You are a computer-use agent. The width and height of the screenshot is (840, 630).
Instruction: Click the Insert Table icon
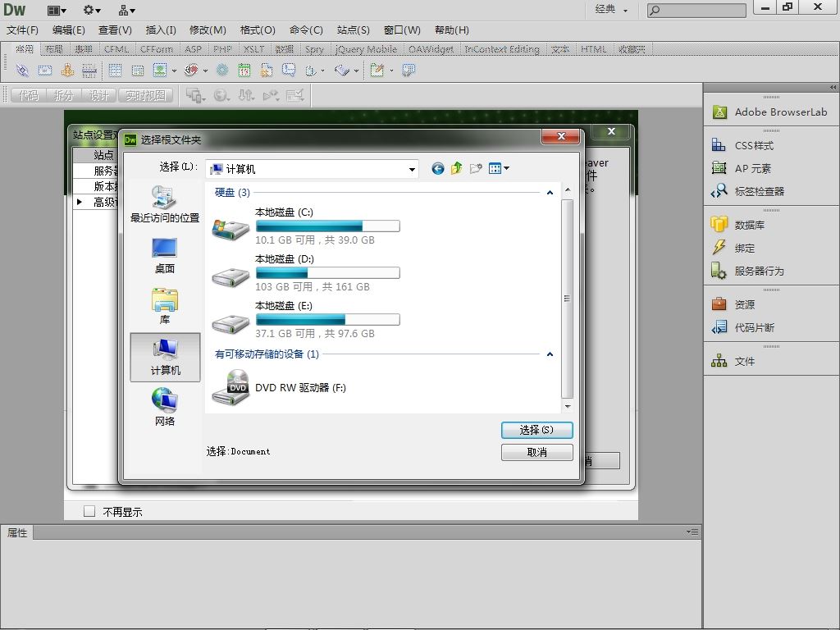[115, 71]
